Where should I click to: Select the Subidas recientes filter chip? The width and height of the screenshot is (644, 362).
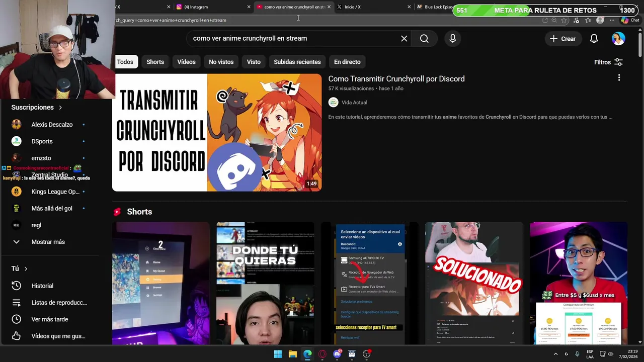[297, 62]
